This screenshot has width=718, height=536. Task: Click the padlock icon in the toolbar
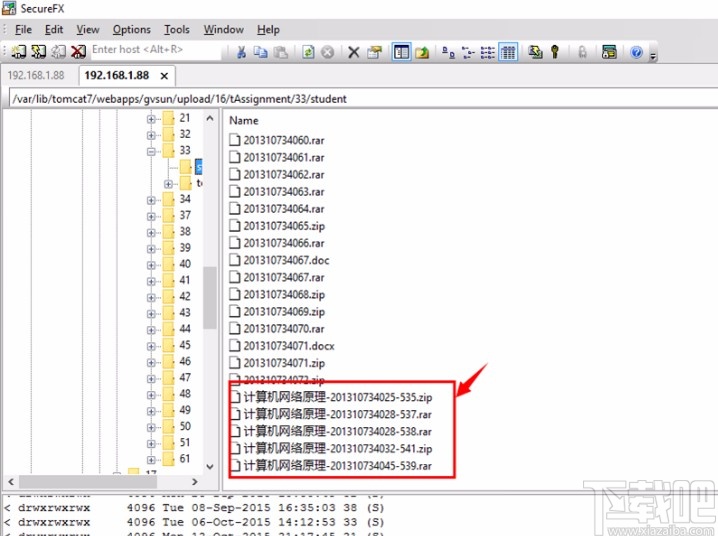tap(582, 52)
